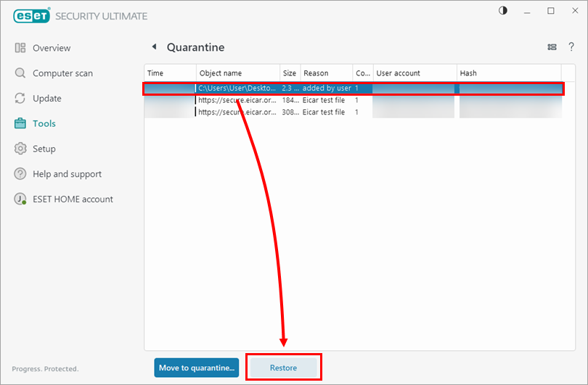Select the 'added by user' quarantine row

pyautogui.click(x=327, y=88)
